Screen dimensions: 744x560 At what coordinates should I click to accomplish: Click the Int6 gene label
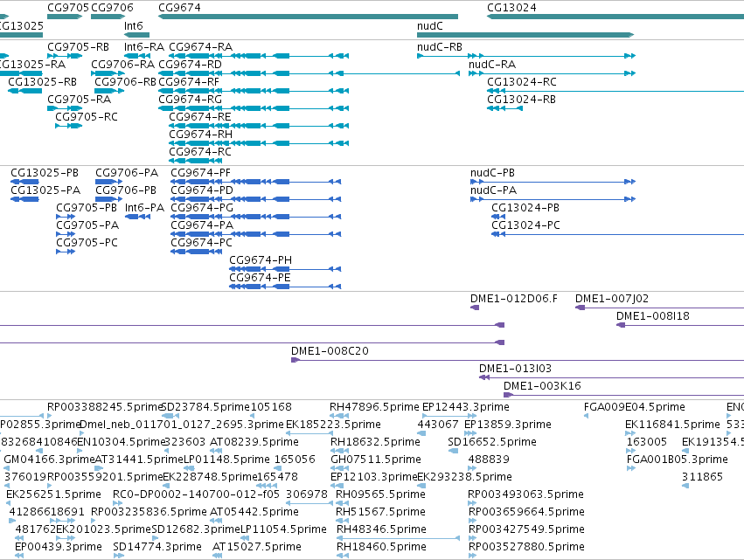pos(134,26)
